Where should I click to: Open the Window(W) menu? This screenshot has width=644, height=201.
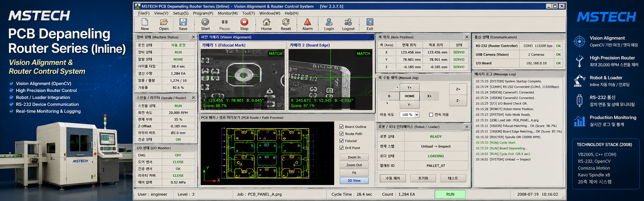[270, 13]
